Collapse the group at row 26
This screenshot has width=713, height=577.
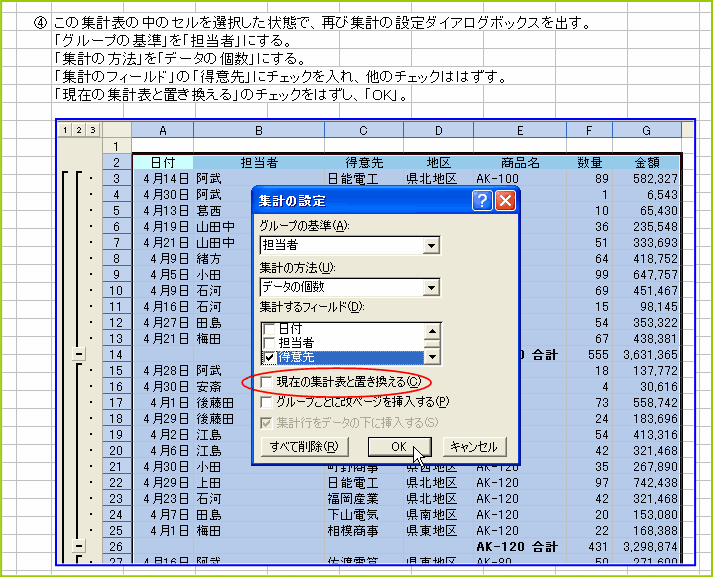pyautogui.click(x=79, y=546)
